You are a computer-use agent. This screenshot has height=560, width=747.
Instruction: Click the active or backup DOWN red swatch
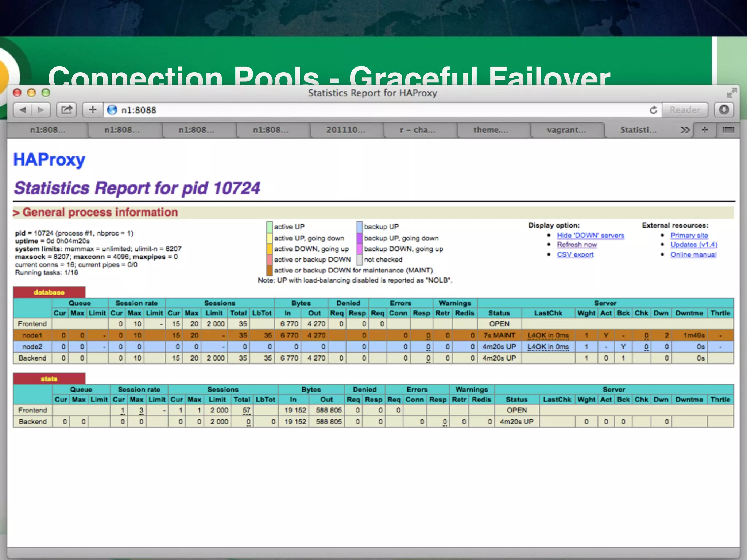pos(270,260)
